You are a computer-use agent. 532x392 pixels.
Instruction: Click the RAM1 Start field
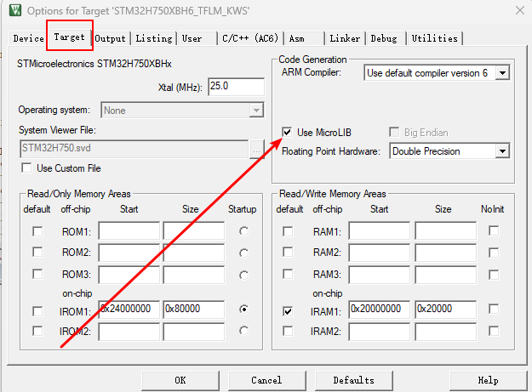tap(379, 231)
